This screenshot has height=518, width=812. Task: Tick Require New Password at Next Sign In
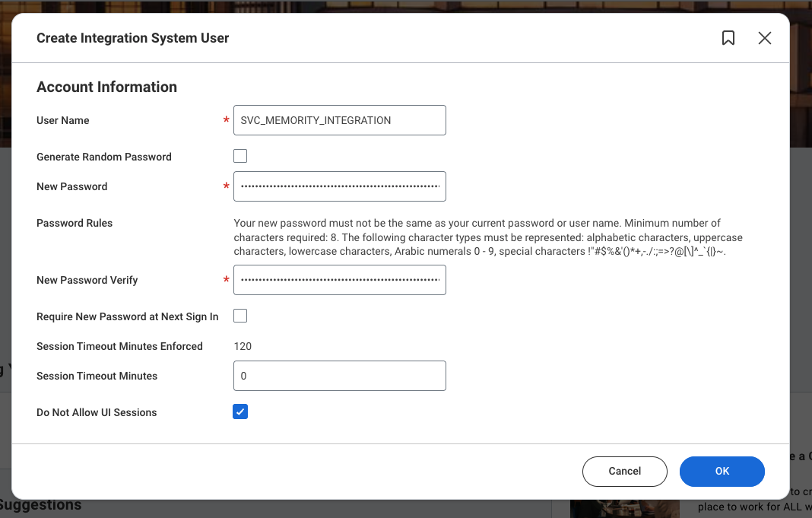(240, 316)
